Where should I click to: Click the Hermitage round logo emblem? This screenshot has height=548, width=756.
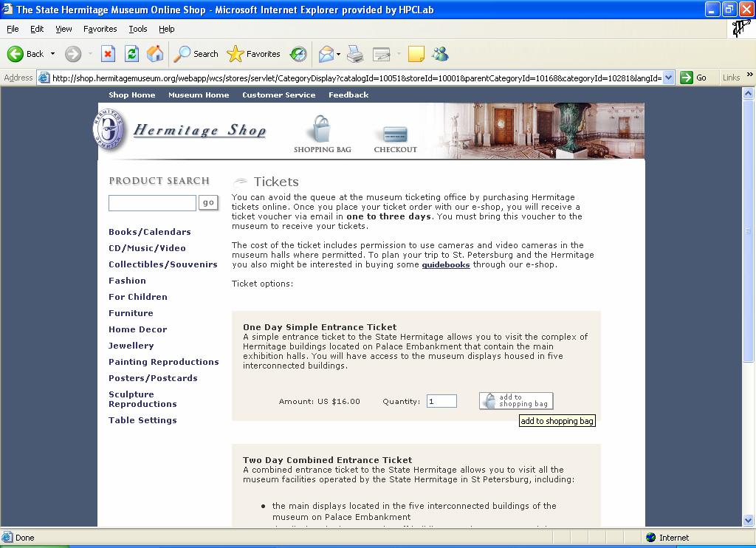pyautogui.click(x=109, y=129)
